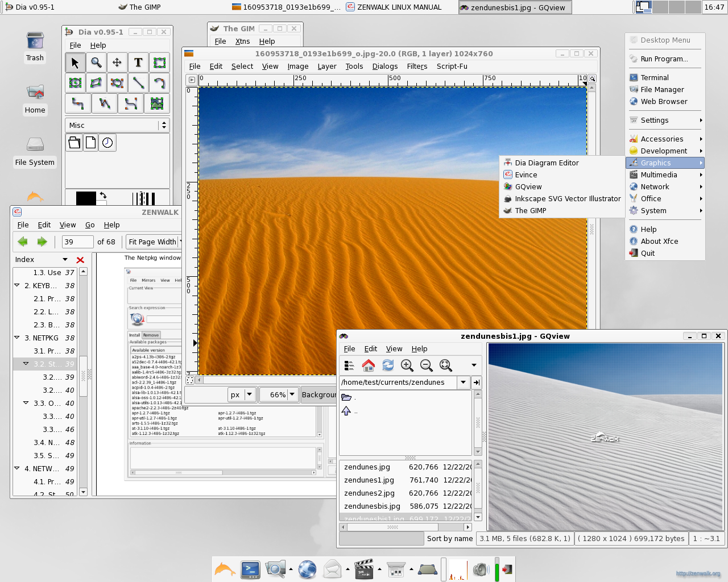Choose Dia Diagram Editor from Graphics submenu
The width and height of the screenshot is (728, 582).
(x=562, y=163)
